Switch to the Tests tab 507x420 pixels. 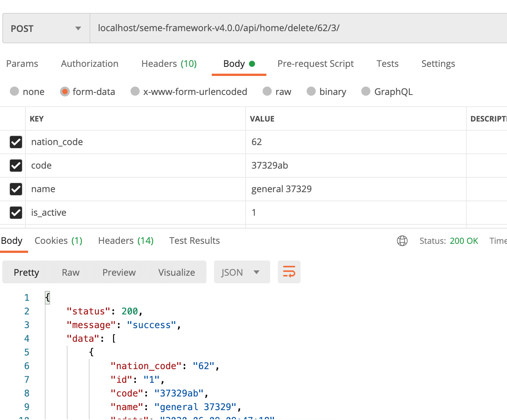click(x=387, y=64)
